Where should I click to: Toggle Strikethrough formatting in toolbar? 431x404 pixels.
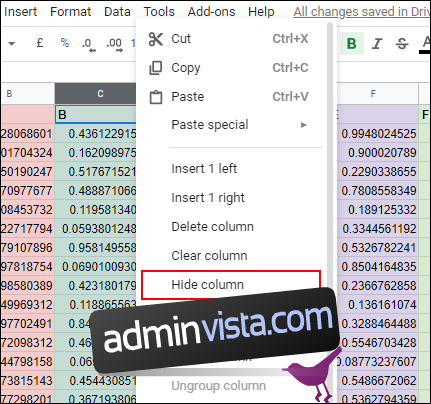(x=402, y=44)
